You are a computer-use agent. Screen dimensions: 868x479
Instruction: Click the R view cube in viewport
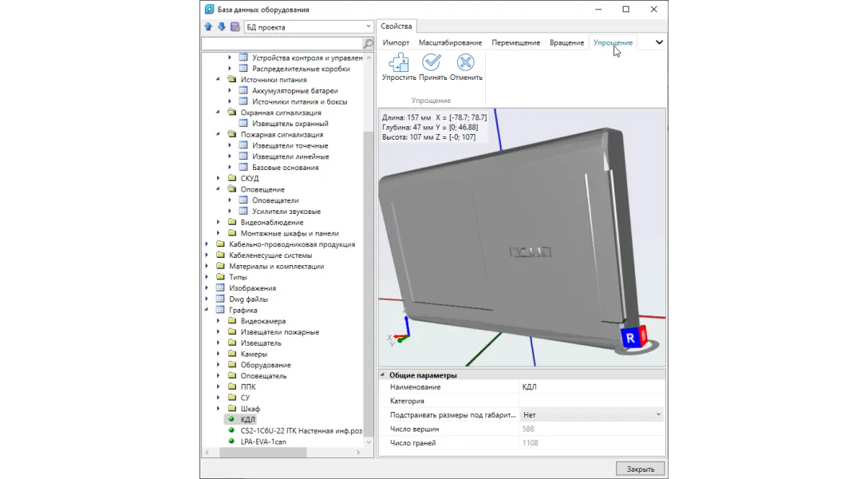point(631,338)
